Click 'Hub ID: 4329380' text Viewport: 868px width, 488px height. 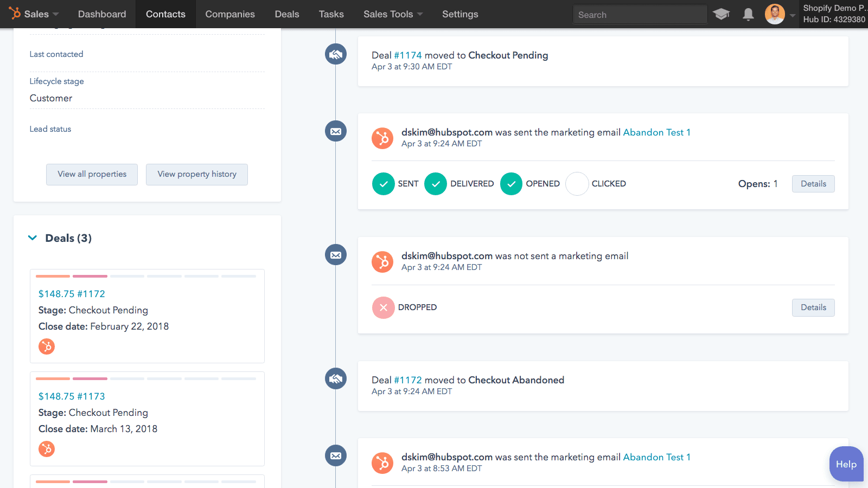(x=834, y=20)
